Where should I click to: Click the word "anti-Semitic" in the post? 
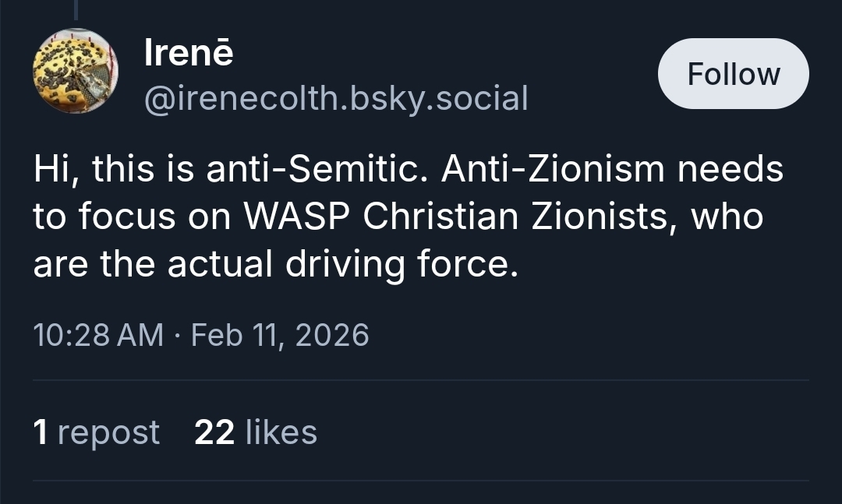tap(317, 169)
